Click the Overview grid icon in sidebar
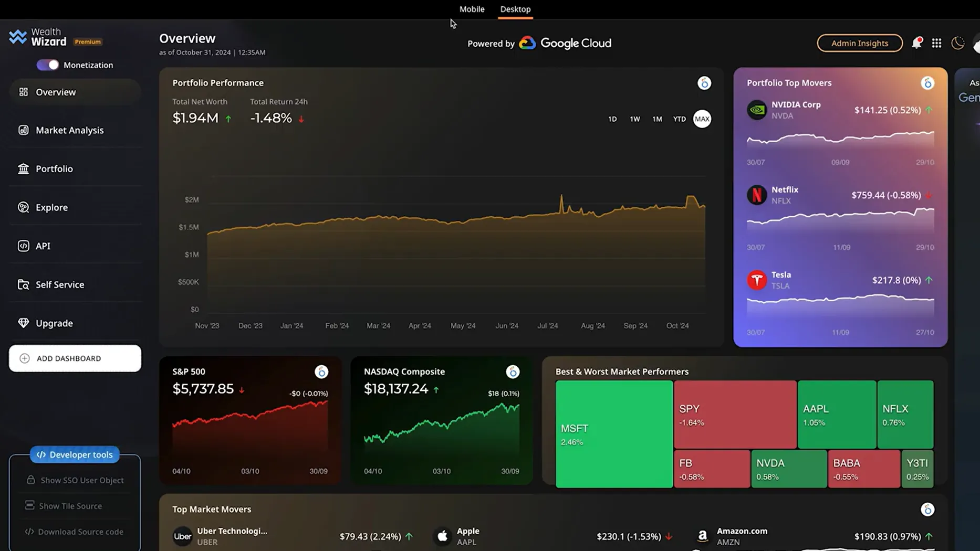Viewport: 980px width, 551px height. 24,92
